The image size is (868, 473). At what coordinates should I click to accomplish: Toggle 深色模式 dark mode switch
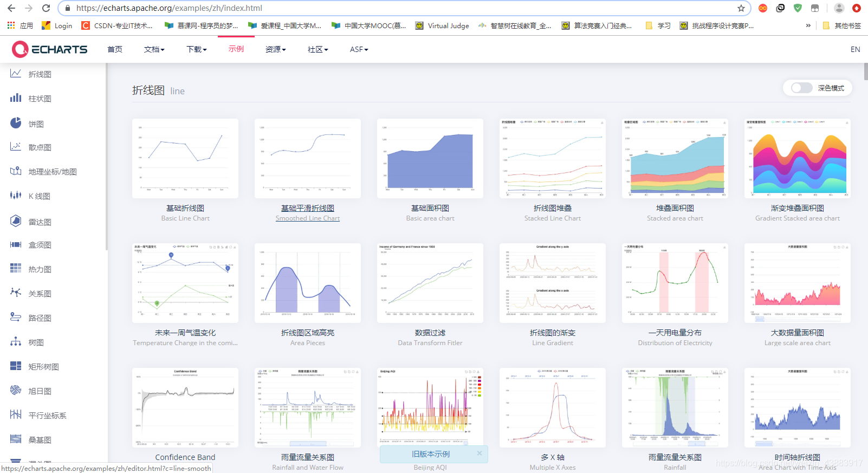pos(801,88)
